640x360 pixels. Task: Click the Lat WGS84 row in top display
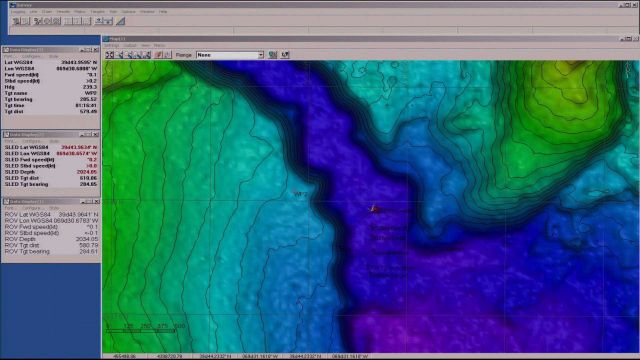click(x=51, y=62)
